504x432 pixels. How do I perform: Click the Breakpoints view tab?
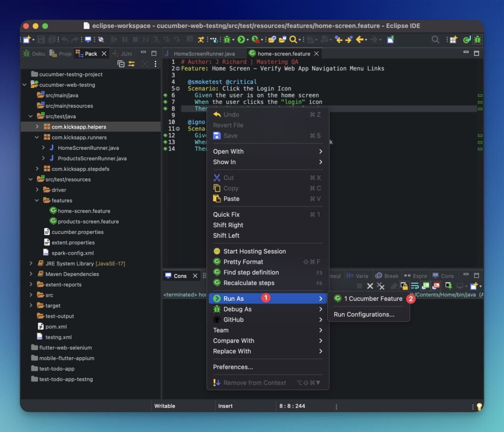[x=387, y=276]
